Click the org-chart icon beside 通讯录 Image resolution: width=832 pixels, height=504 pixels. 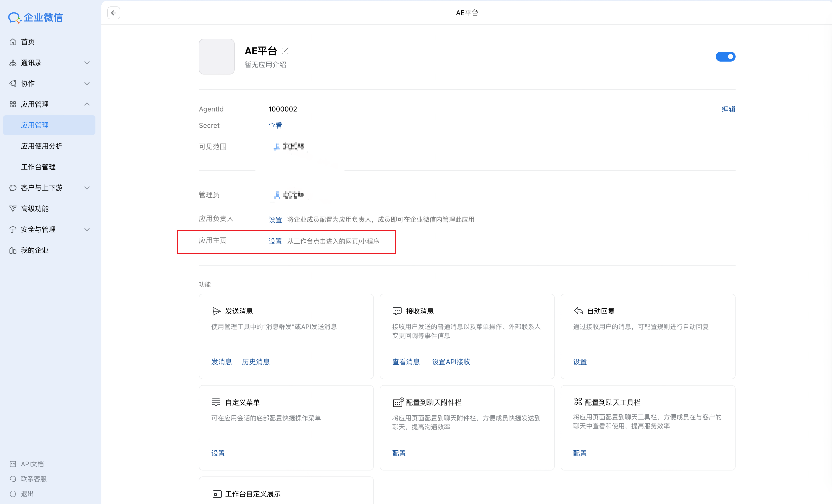(13, 63)
